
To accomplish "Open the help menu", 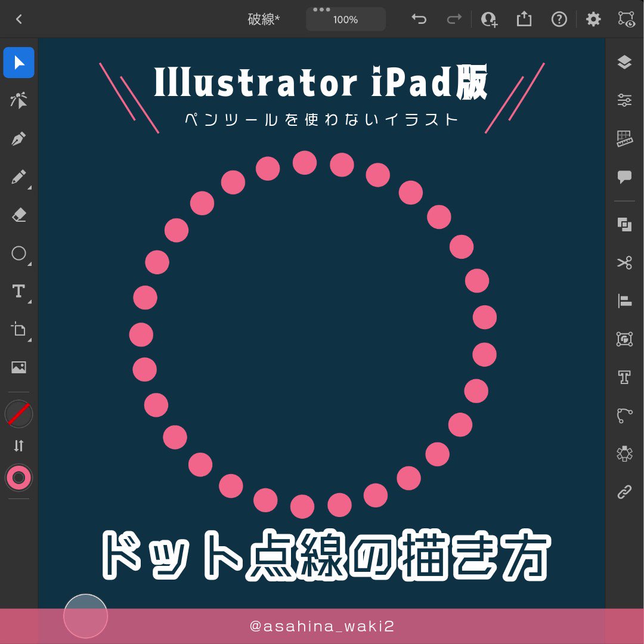I will tap(559, 19).
